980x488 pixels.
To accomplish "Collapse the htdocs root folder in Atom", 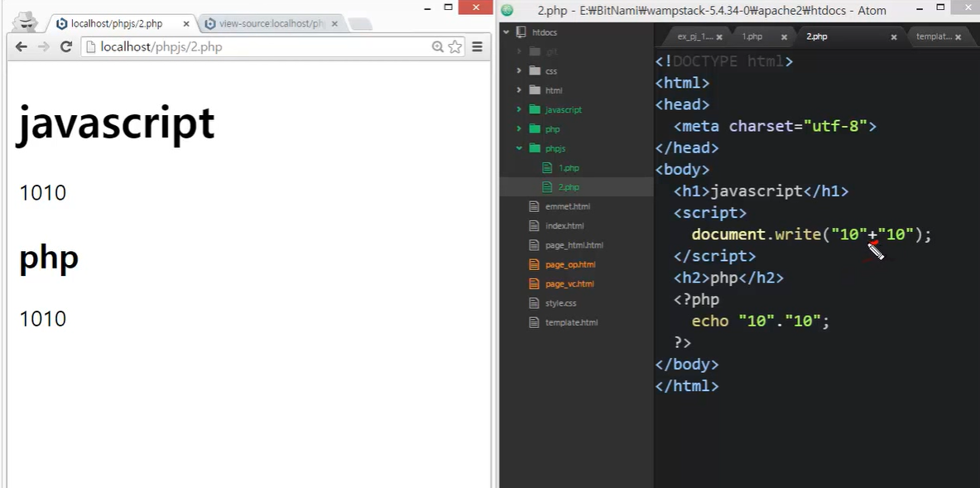I will pyautogui.click(x=507, y=32).
